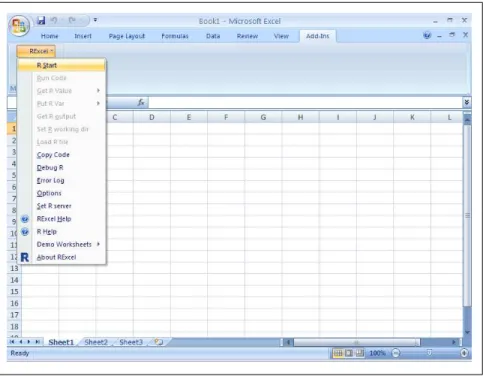Expand the Get R Value submenu arrow

98,91
